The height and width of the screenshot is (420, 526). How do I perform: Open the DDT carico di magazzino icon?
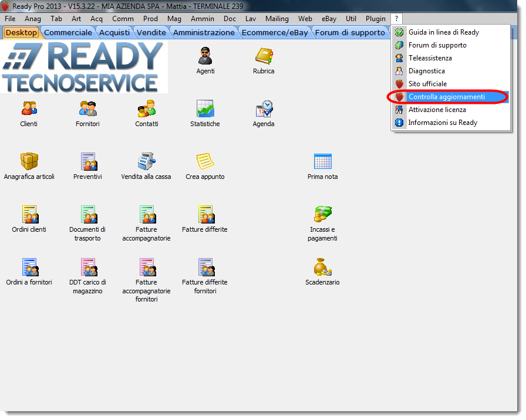point(88,267)
